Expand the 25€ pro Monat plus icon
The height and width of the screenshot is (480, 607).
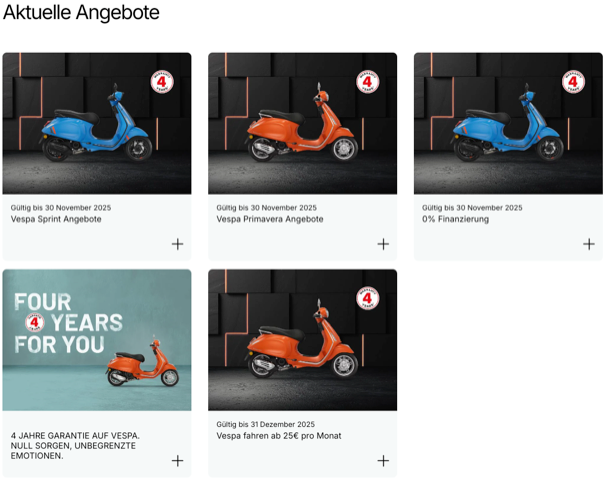(x=383, y=461)
